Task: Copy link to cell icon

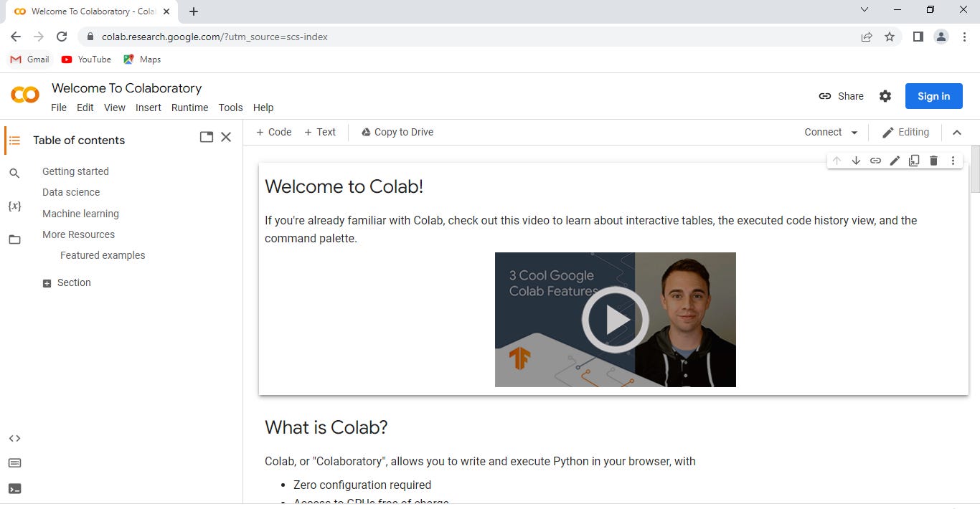Action: click(875, 161)
